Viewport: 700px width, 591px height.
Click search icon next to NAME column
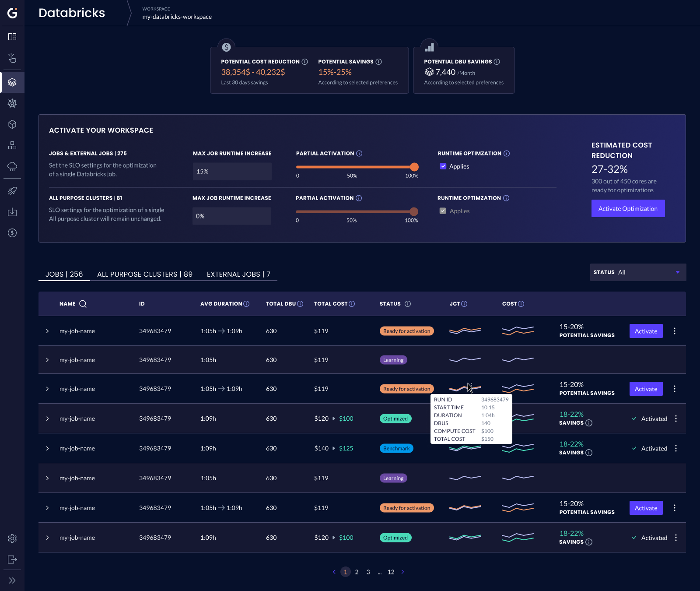coord(83,304)
